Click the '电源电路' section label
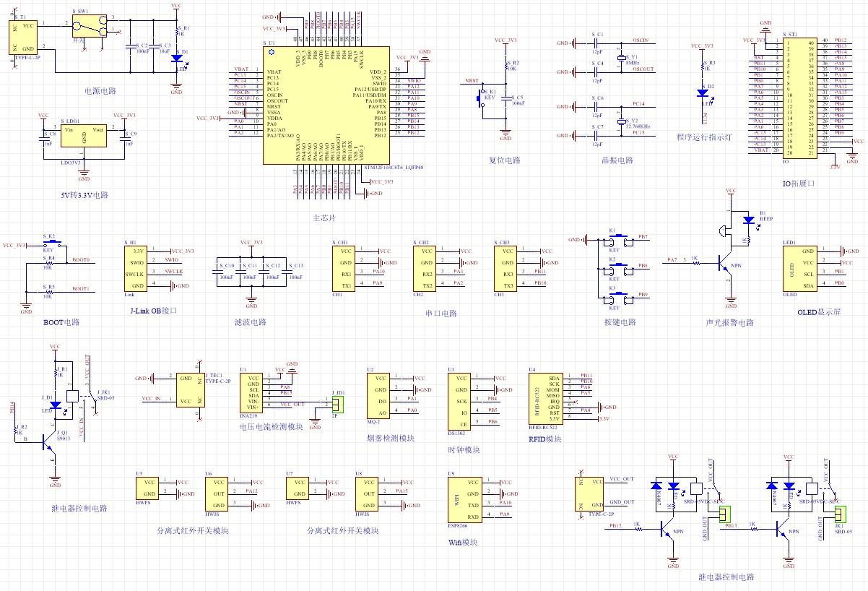868x591 pixels. pyautogui.click(x=100, y=91)
